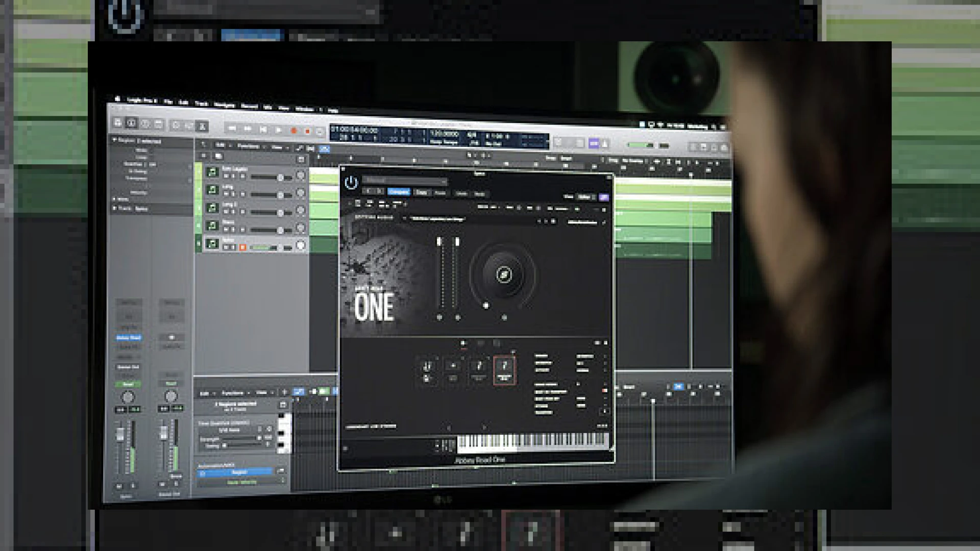This screenshot has width=980, height=551.
Task: Select the red-highlighted articulation tile
Action: [504, 370]
